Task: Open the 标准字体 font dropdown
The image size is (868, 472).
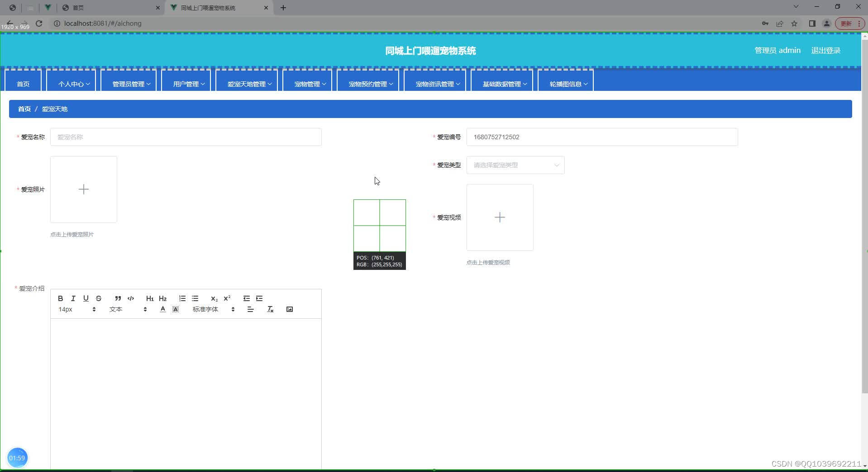Action: click(214, 309)
